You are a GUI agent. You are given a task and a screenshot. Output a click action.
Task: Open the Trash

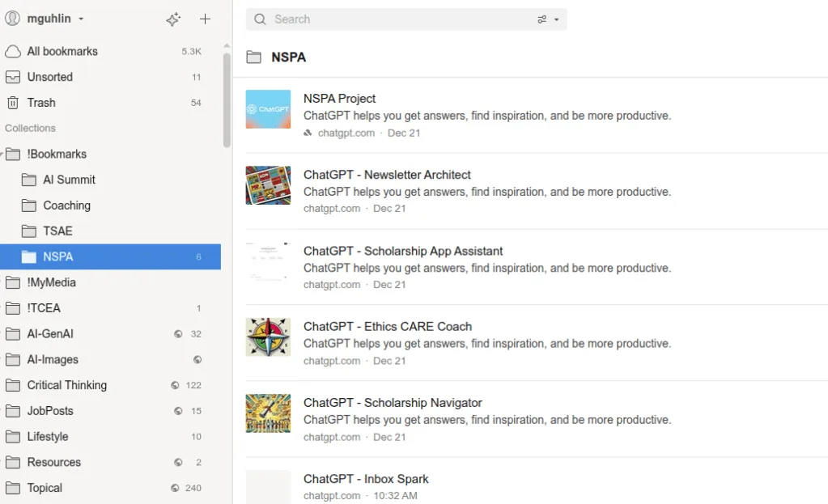110,103
